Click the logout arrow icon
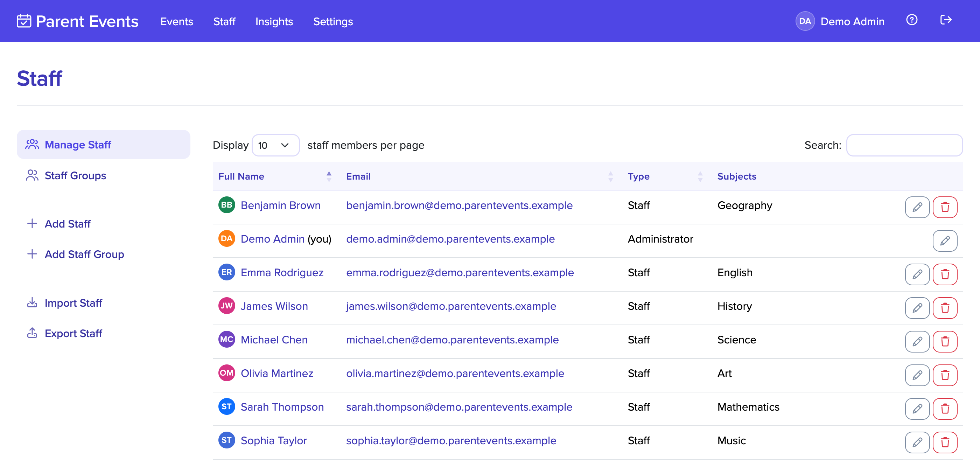980x460 pixels. (945, 20)
